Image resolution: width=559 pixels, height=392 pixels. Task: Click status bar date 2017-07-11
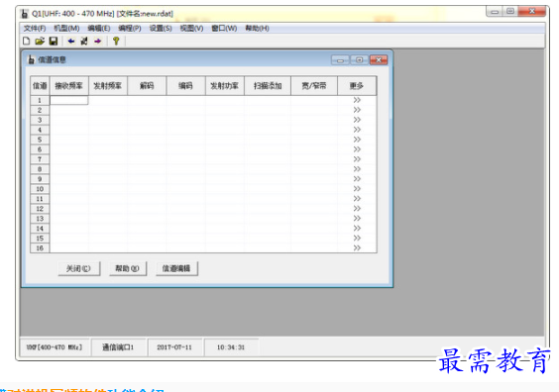click(x=174, y=347)
